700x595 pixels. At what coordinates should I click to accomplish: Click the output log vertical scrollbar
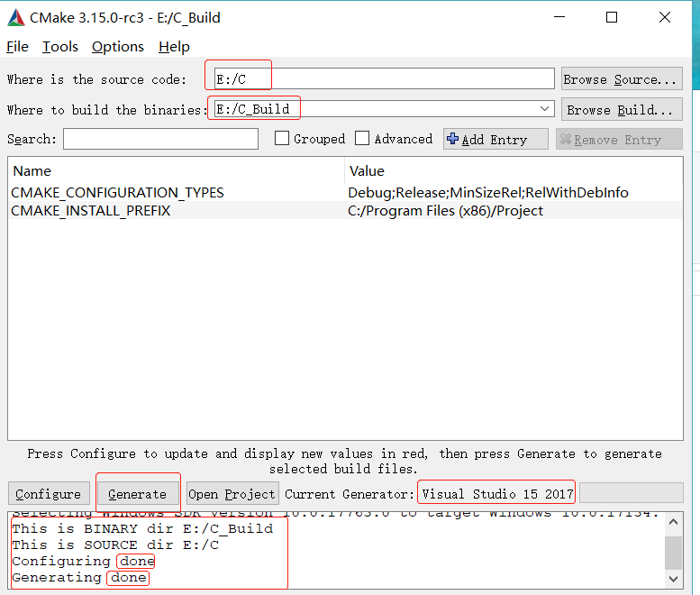674,551
